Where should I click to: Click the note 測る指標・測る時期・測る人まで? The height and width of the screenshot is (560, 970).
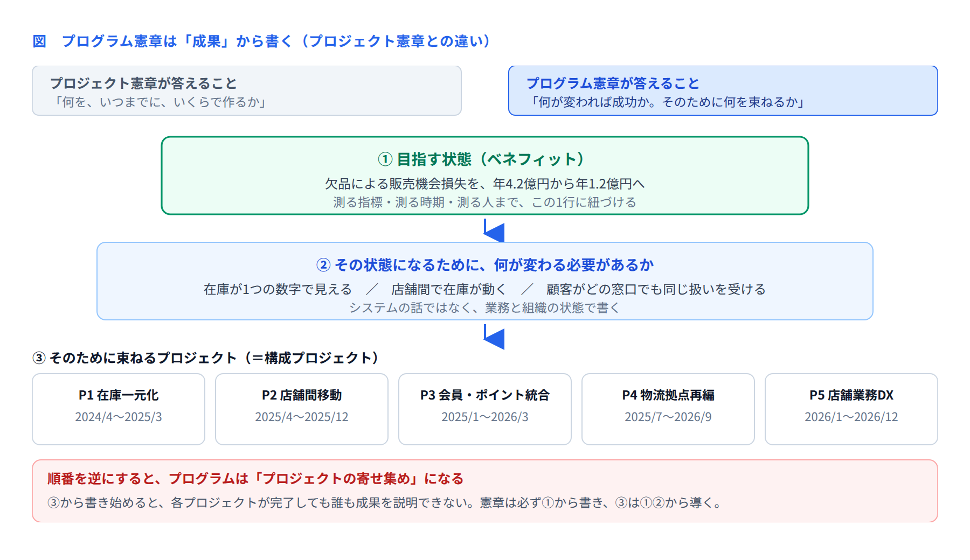484,202
